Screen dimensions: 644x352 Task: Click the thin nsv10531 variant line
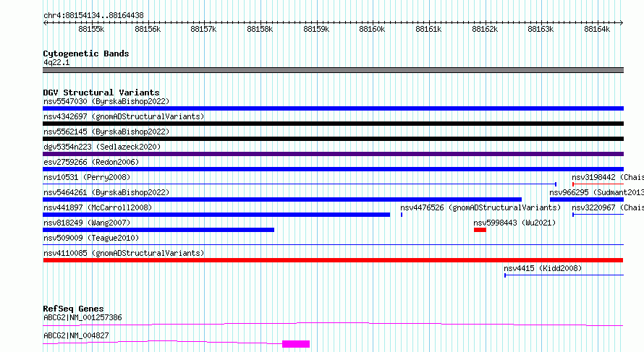coord(300,184)
